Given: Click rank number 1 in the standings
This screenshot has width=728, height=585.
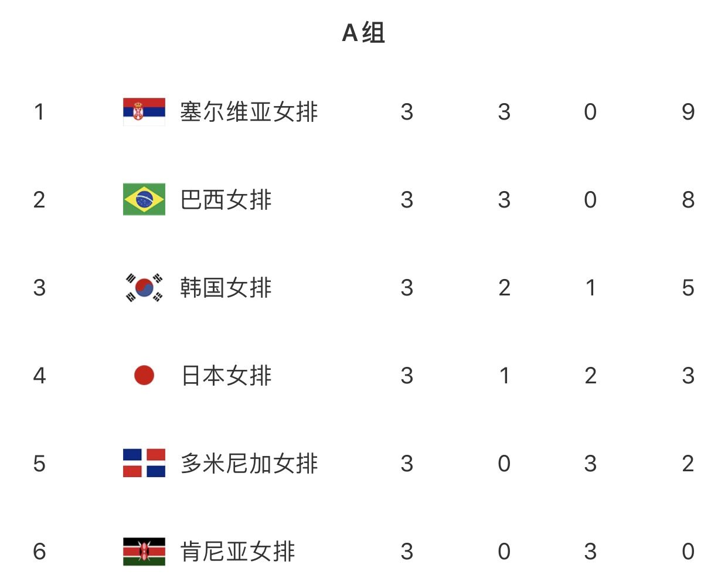Looking at the screenshot, I should (39, 111).
